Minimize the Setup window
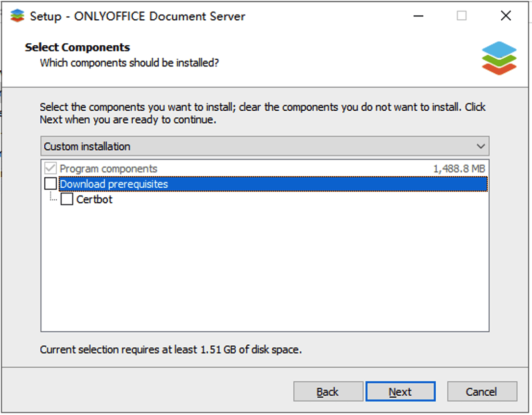This screenshot has height=415, width=532. point(418,16)
